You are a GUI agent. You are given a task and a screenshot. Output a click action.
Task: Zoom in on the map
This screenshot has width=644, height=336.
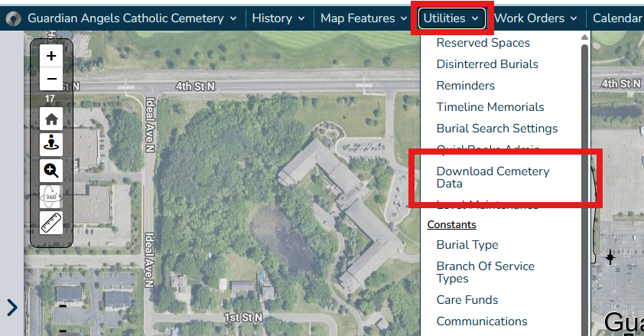coord(51,56)
